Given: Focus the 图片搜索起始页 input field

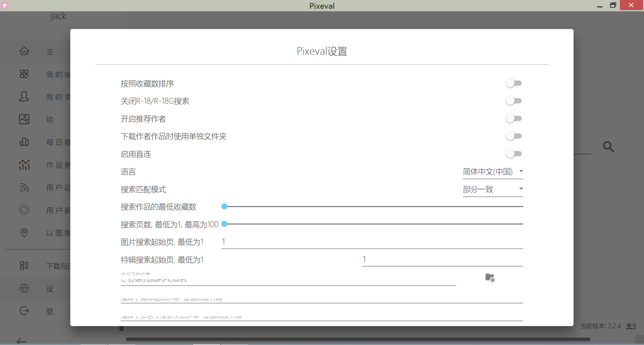Looking at the screenshot, I should (x=372, y=242).
